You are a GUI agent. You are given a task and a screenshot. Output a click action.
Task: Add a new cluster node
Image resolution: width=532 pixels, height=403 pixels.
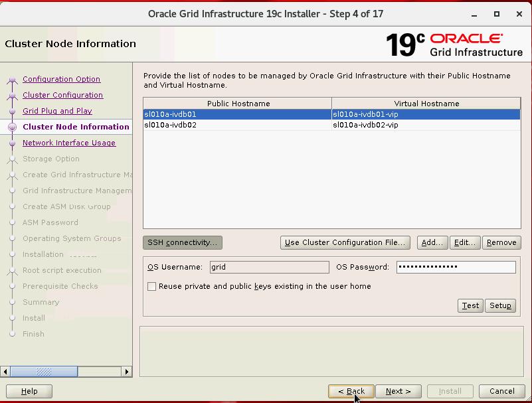pyautogui.click(x=432, y=242)
